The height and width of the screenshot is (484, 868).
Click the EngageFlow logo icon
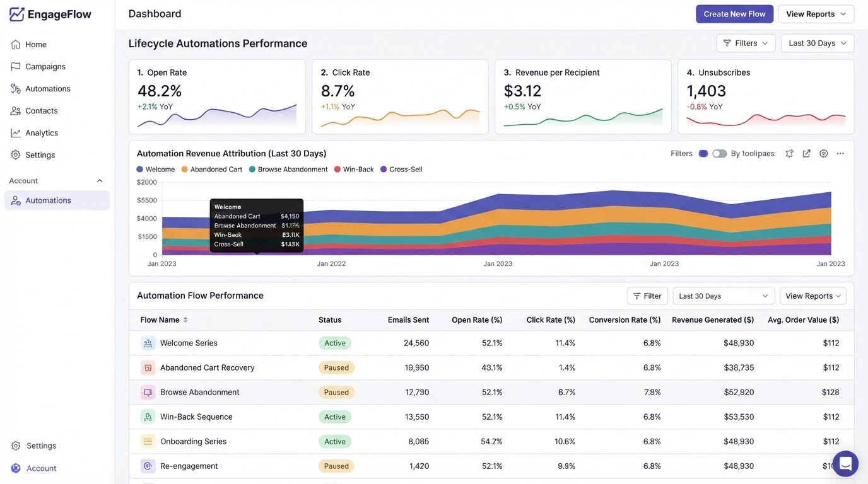pos(17,14)
